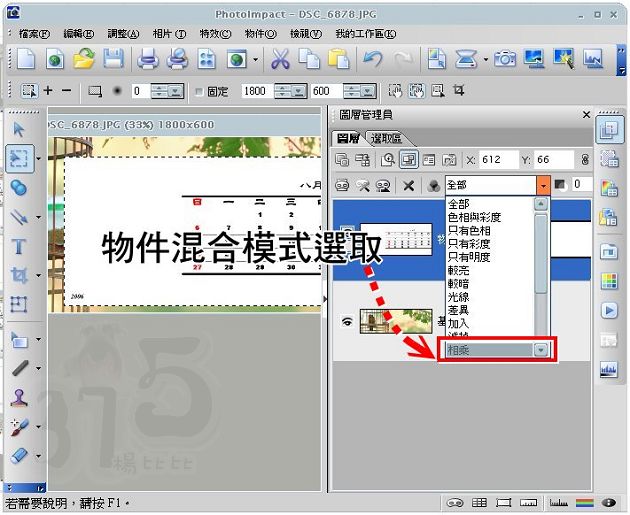Select the Pick arrow tool
The height and width of the screenshot is (515, 630).
[18, 129]
